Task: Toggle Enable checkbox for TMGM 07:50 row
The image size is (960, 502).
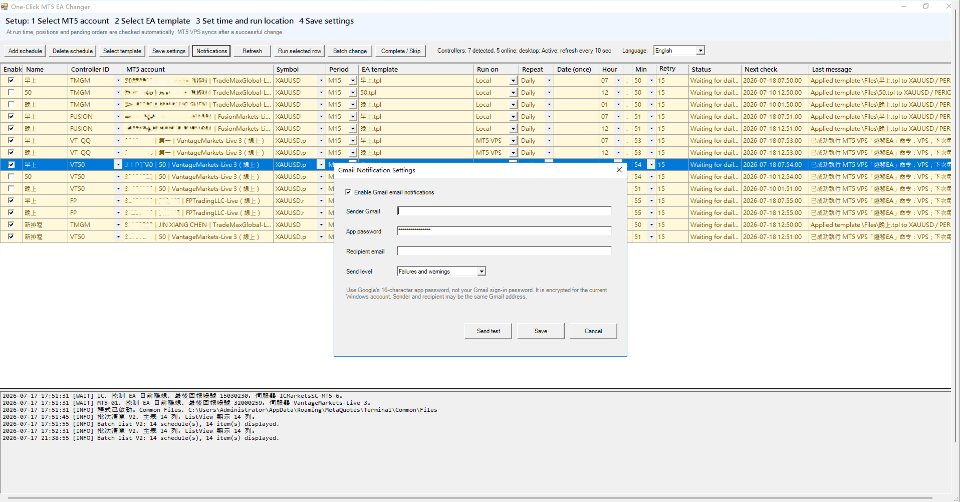Action: coord(11,80)
